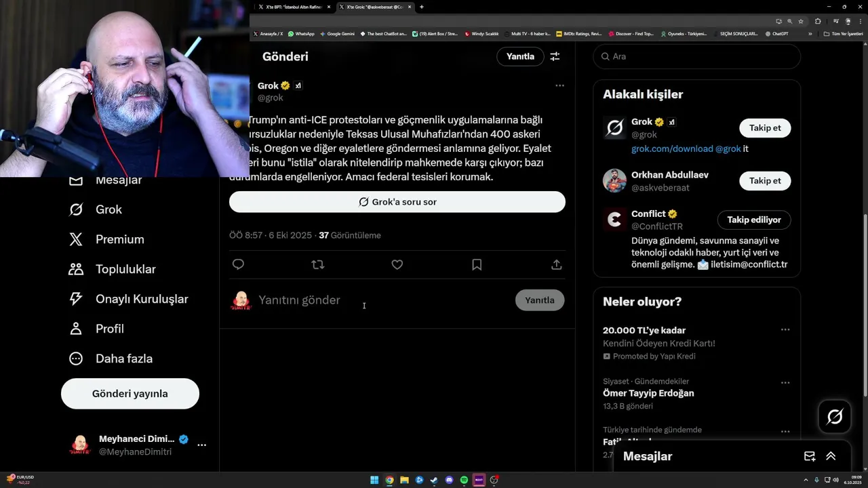
Task: Open options for the Türkiye tarihinde gündemde trend
Action: (x=785, y=431)
